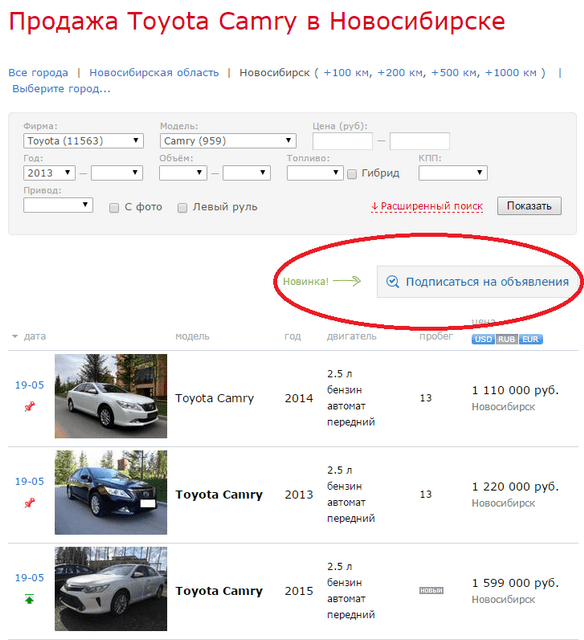Image resolution: width=584 pixels, height=640 pixels.
Task: Open the Фирма dropdown showing Toyota
Action: click(x=83, y=141)
